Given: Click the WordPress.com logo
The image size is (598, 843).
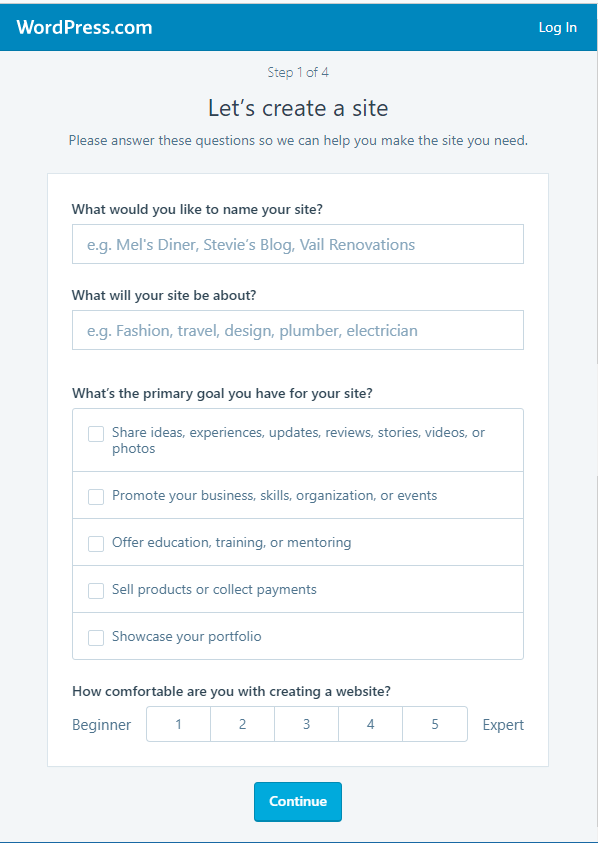Looking at the screenshot, I should coord(84,27).
